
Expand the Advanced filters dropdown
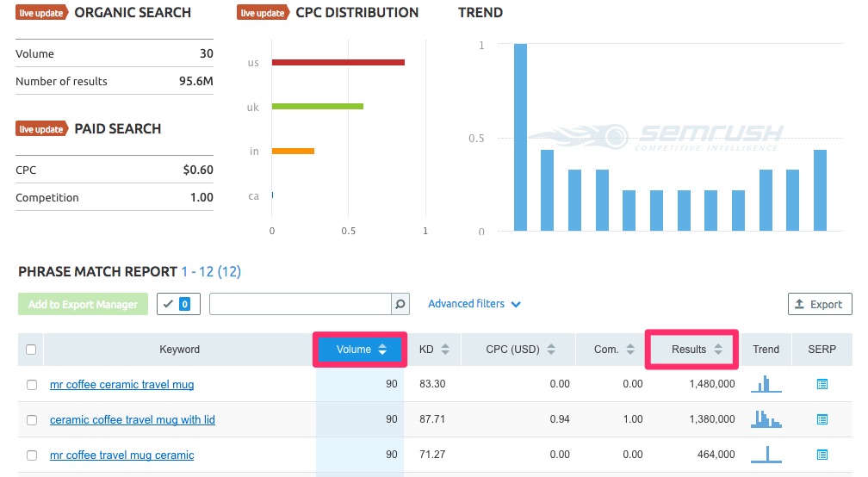474,304
